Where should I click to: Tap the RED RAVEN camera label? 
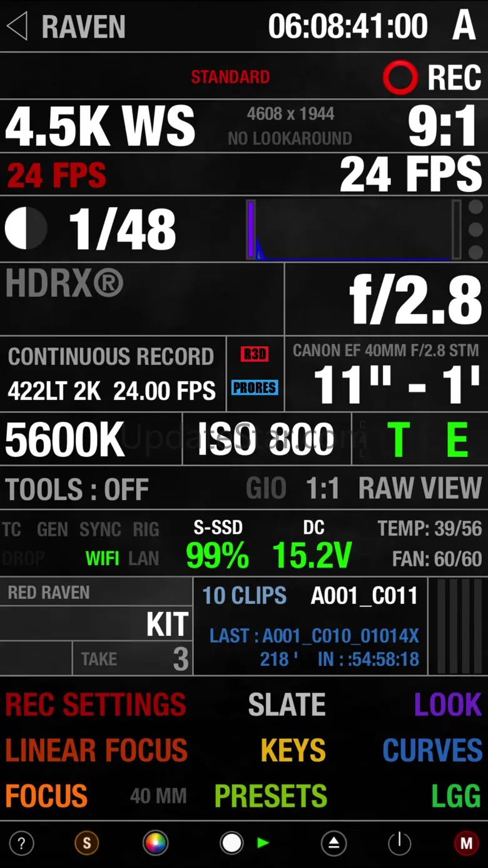click(49, 592)
